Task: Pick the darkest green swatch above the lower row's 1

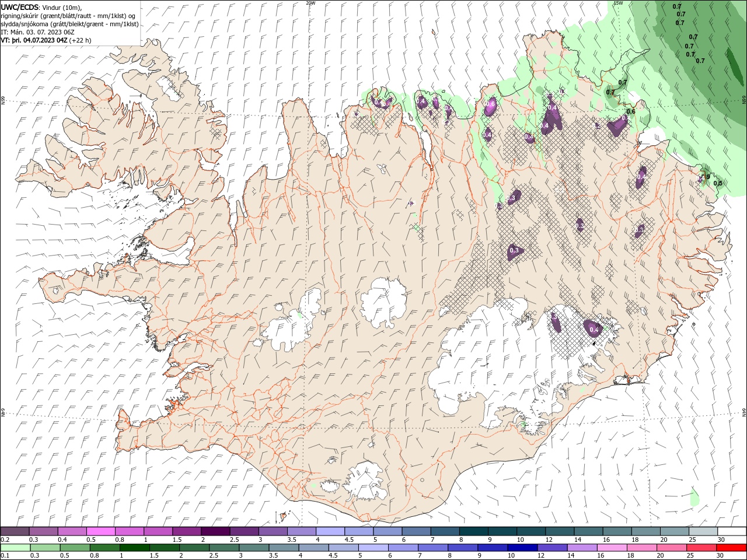Action: coord(134,548)
